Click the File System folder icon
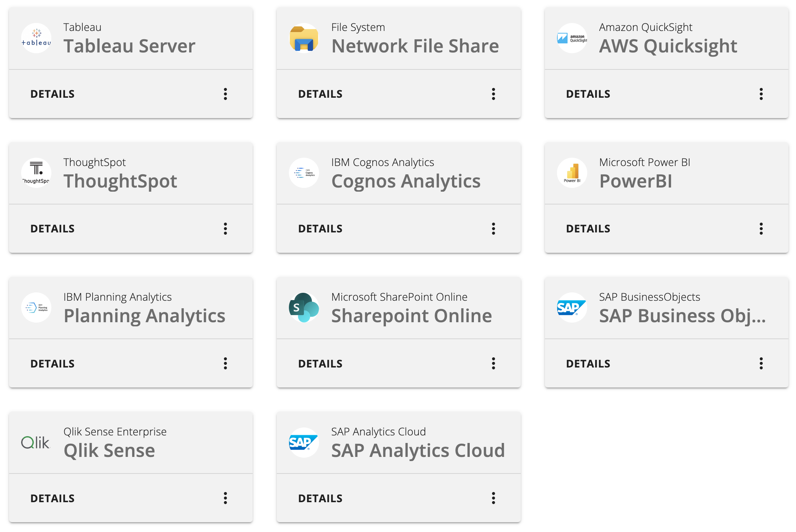This screenshot has height=532, width=796. coord(304,38)
